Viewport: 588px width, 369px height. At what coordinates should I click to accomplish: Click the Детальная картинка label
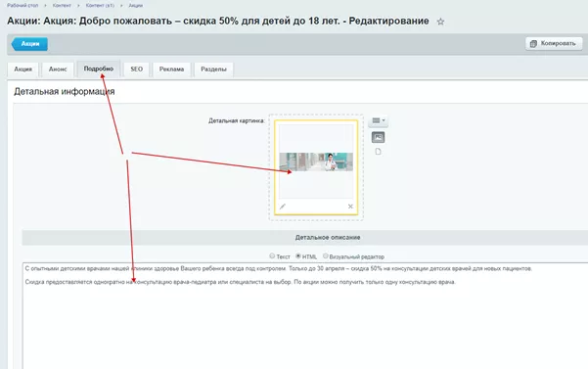(237, 120)
